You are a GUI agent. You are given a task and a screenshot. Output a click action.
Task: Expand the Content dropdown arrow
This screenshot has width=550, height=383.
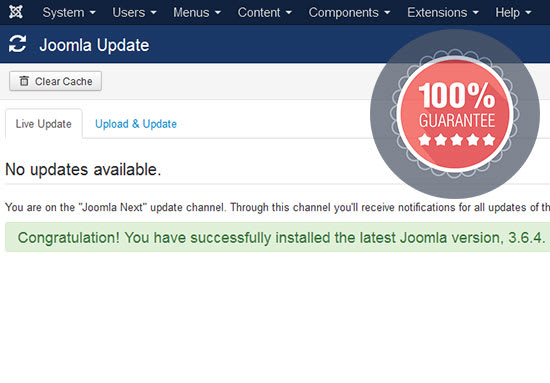tap(289, 13)
